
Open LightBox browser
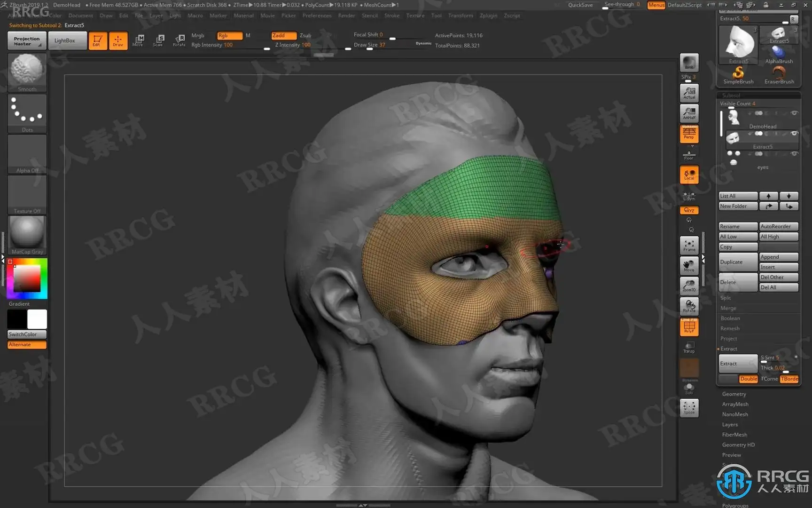(65, 40)
